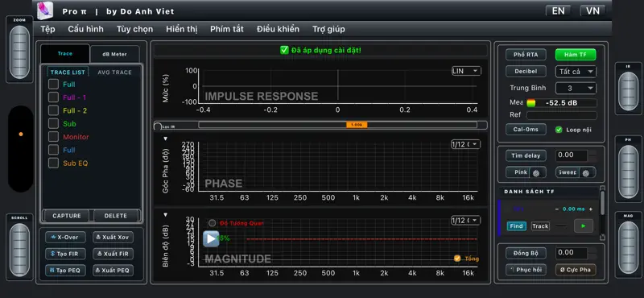Click the SCROLL wheel slider
This screenshot has width=644, height=298.
pos(19,250)
